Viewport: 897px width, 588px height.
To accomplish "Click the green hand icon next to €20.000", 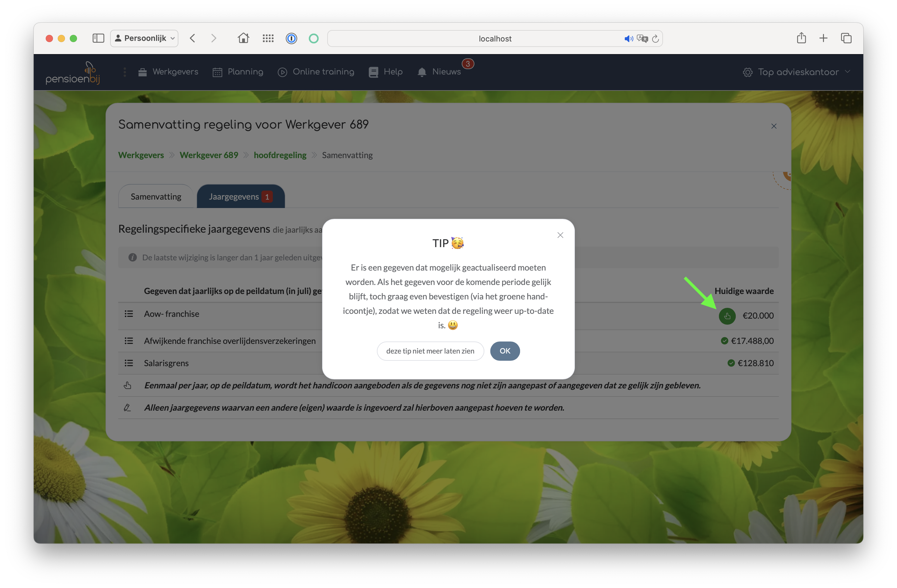I will 727,316.
